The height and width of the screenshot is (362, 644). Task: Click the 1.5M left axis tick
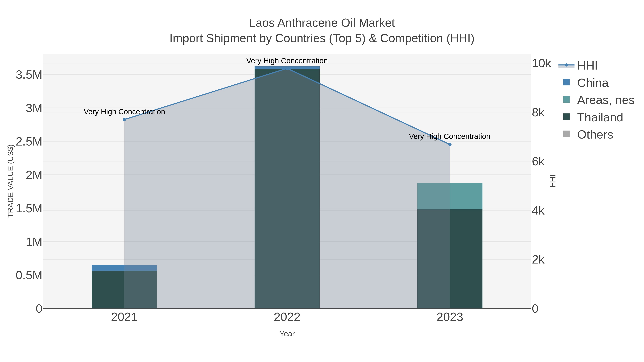coord(29,208)
